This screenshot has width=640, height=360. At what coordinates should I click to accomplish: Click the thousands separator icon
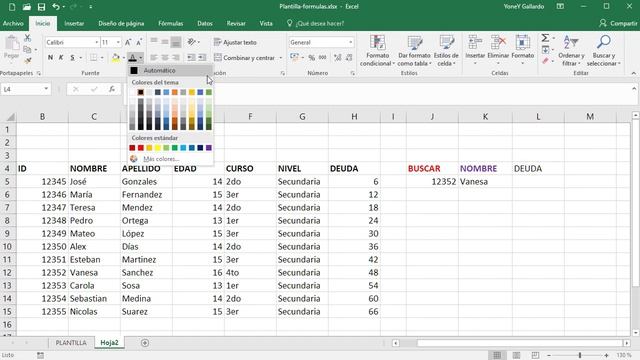click(322, 58)
